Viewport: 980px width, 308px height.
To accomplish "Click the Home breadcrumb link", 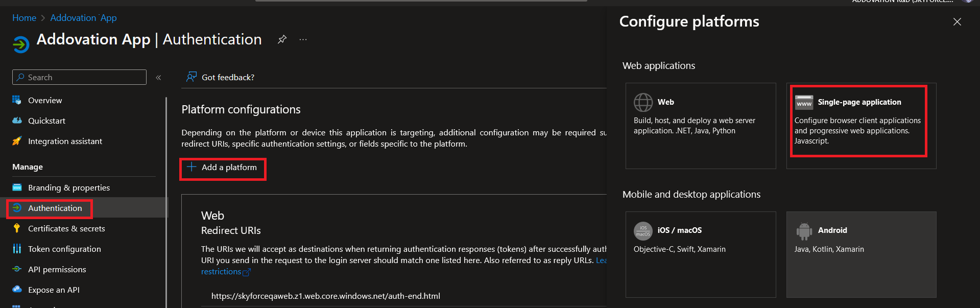I will click(x=24, y=18).
